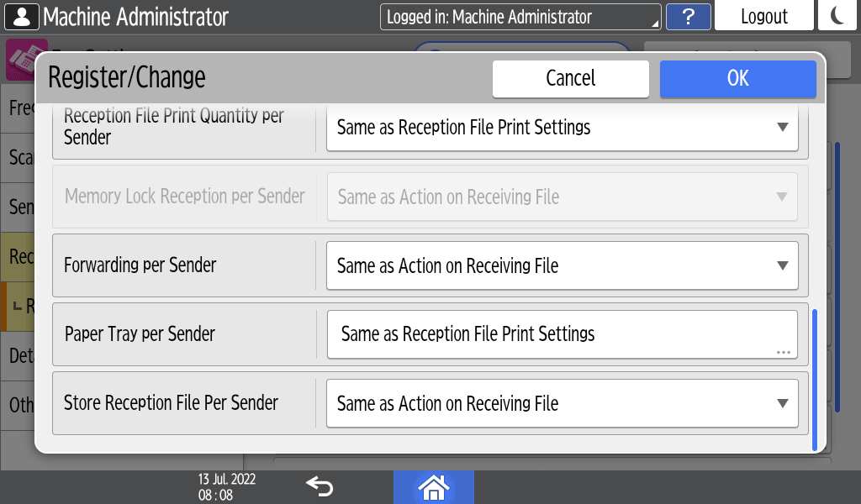The height and width of the screenshot is (504, 861).
Task: Click the date and time display
Action: [x=227, y=487]
